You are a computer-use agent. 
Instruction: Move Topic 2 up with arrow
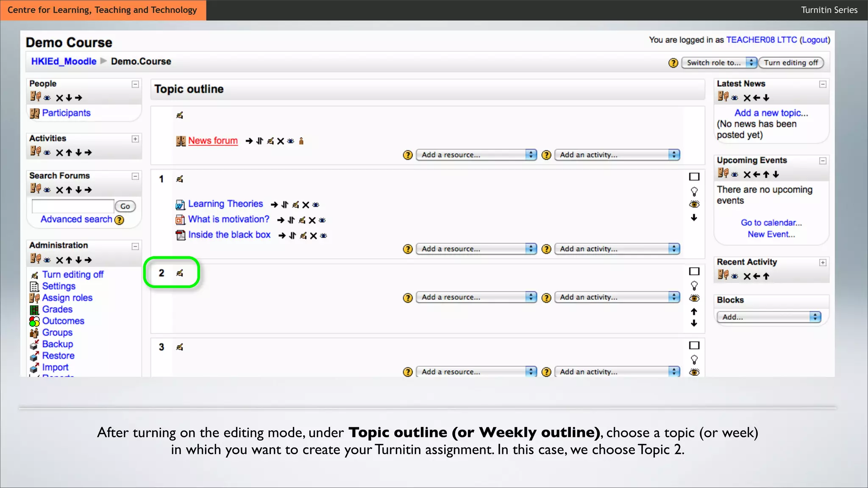694,312
